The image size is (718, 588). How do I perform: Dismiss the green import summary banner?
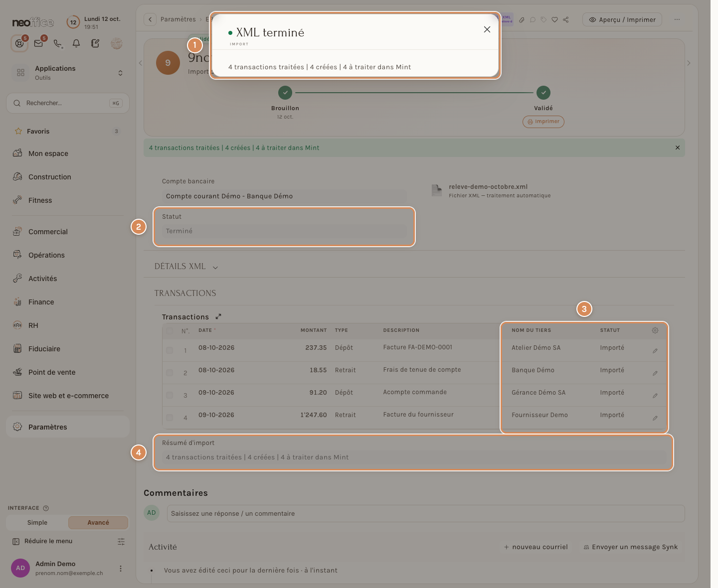(x=678, y=147)
